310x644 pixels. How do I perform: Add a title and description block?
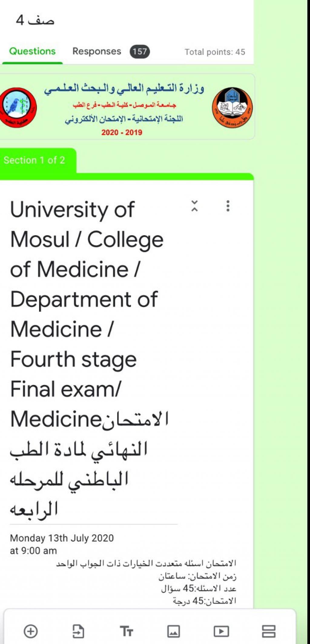click(x=126, y=631)
